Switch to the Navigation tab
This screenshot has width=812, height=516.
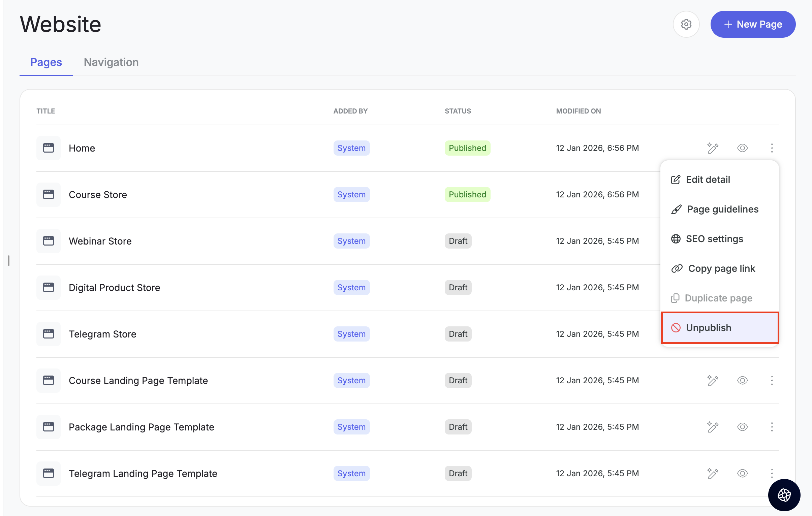(x=111, y=62)
